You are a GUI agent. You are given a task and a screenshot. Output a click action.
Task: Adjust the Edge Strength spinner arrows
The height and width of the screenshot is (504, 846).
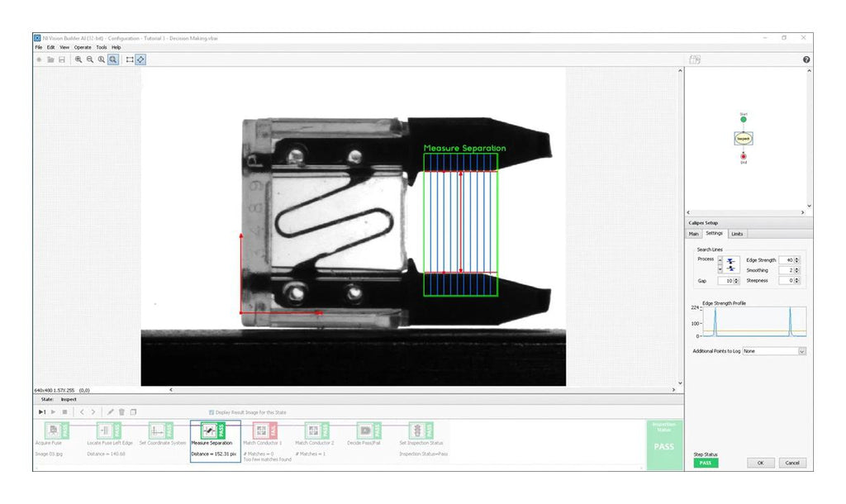797,260
